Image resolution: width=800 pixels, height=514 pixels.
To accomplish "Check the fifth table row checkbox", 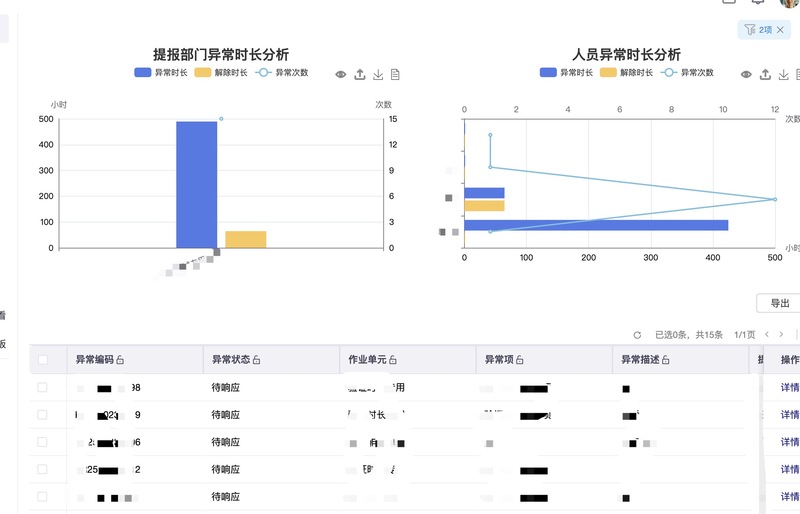I will point(42,497).
